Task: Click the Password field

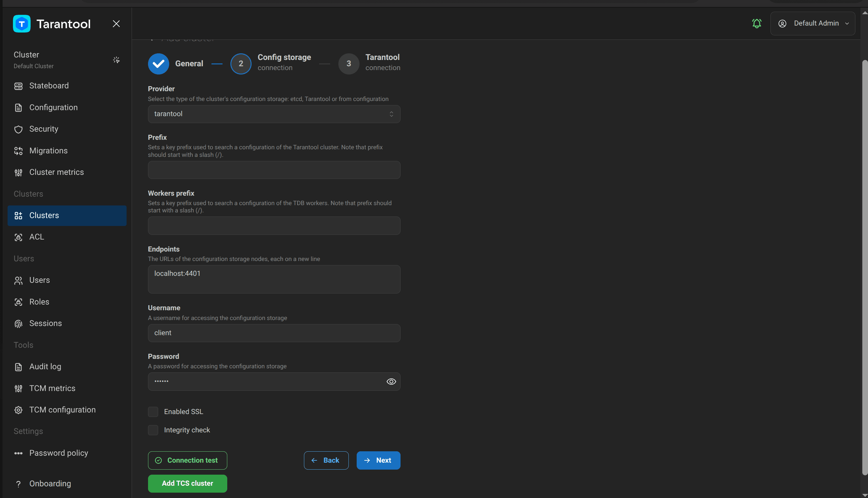Action: click(274, 381)
